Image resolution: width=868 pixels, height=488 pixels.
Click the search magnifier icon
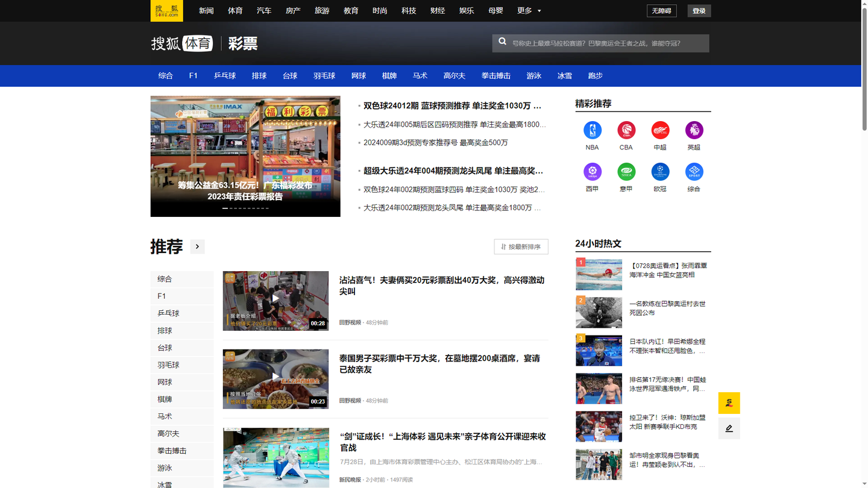pos(503,42)
